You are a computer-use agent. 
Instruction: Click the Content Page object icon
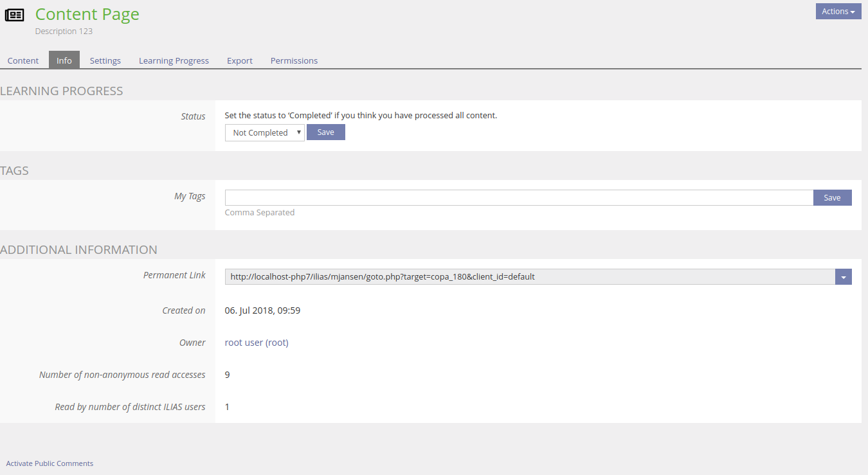(x=14, y=15)
